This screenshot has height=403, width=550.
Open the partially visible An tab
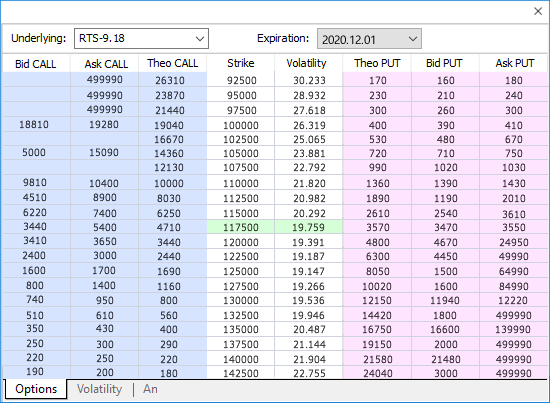[x=150, y=389]
